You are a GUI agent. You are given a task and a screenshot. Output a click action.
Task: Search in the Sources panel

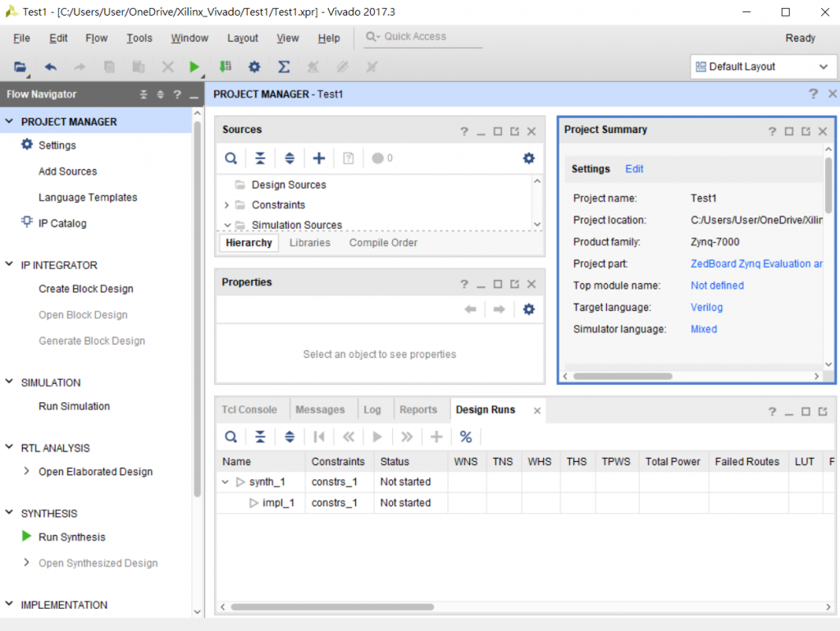coord(231,158)
